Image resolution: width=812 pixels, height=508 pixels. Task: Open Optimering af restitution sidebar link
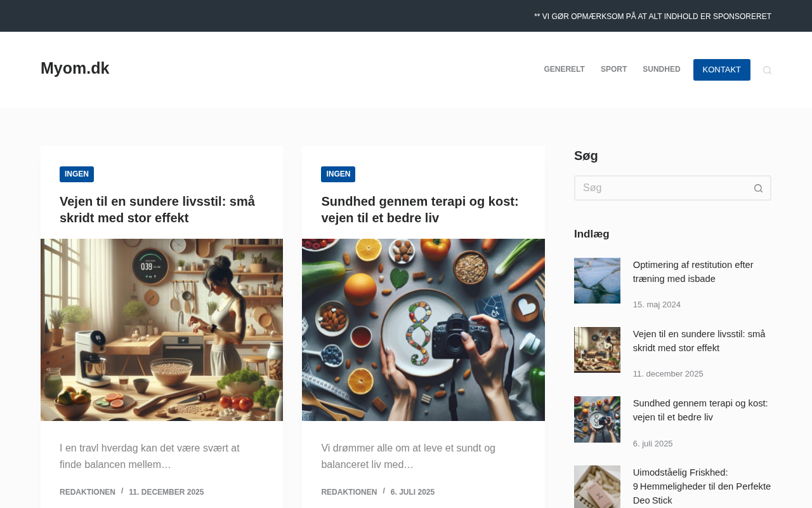693,272
